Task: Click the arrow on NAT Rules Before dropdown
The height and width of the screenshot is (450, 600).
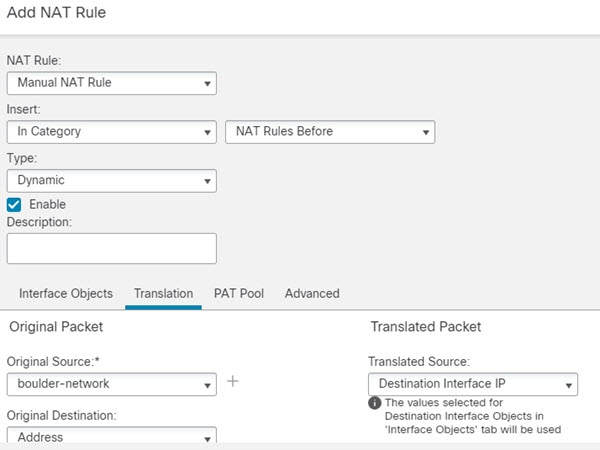Action: click(x=426, y=132)
